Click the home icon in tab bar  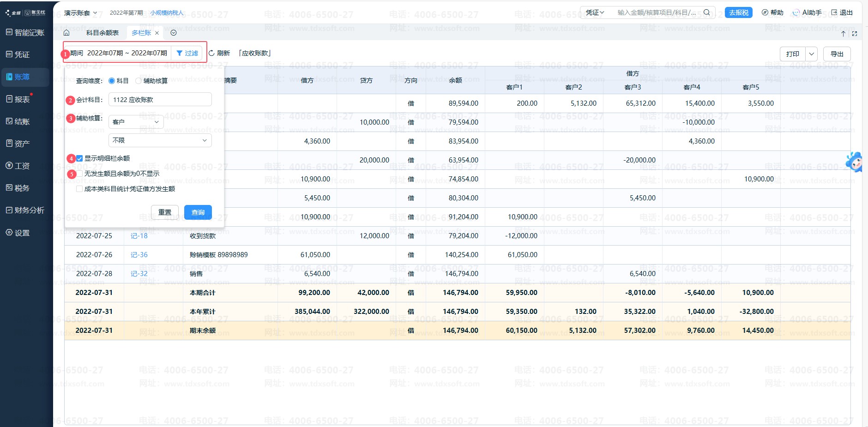66,33
